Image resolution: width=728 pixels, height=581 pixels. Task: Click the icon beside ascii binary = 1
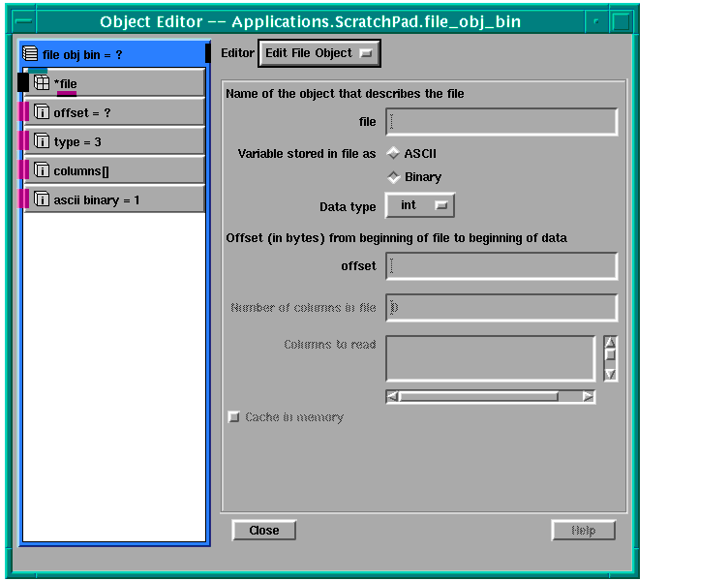click(x=42, y=199)
